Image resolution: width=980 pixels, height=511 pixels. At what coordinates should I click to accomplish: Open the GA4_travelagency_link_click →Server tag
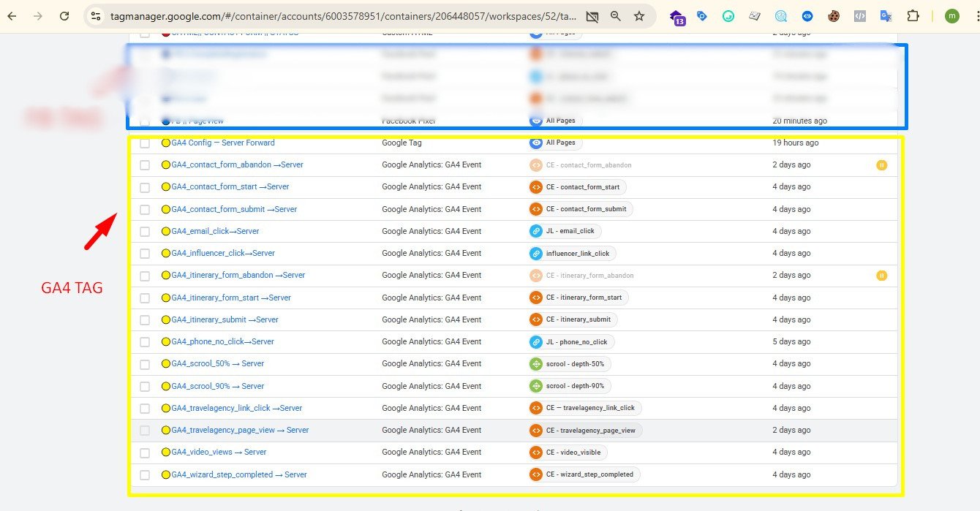click(237, 408)
